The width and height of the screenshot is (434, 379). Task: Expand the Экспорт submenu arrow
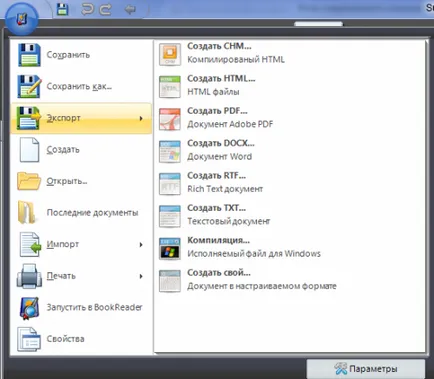[x=141, y=118]
